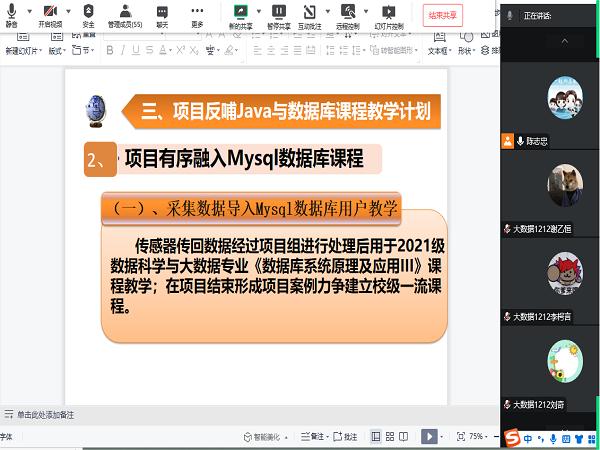This screenshot has height=450, width=600.
Task: Turn on the camera (开启视频)
Action: tap(48, 13)
